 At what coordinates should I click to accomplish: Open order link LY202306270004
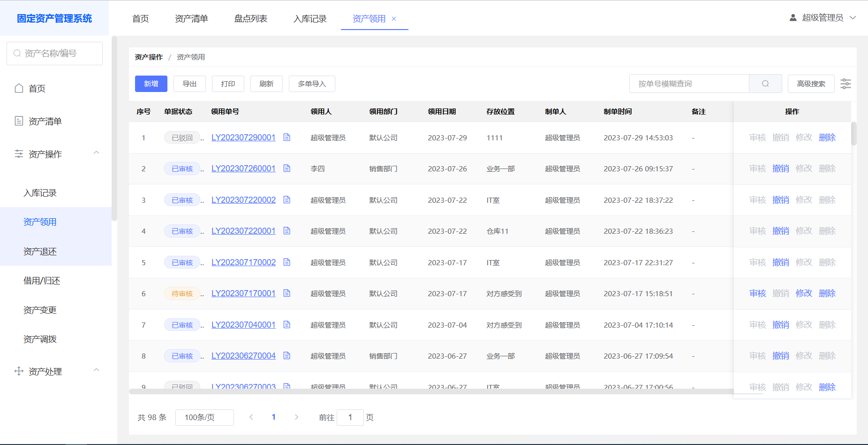[x=243, y=356]
